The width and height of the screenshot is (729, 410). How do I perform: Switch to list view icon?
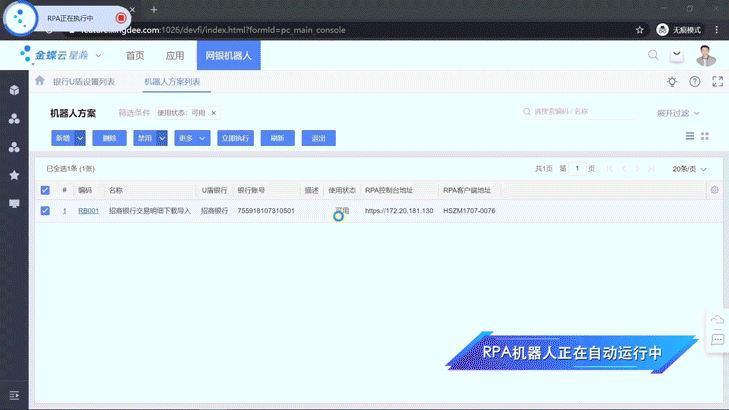690,136
